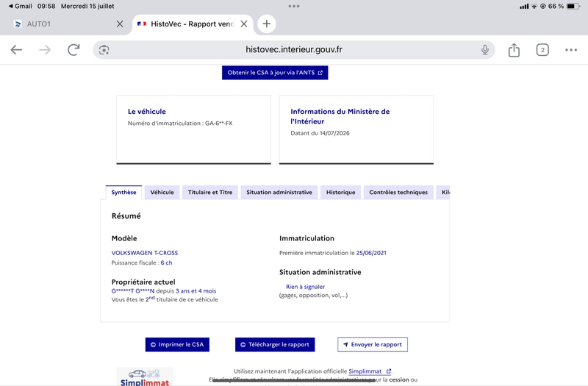The image size is (588, 386).
Task: Tap the camera search icon in address bar
Action: pyautogui.click(x=104, y=50)
